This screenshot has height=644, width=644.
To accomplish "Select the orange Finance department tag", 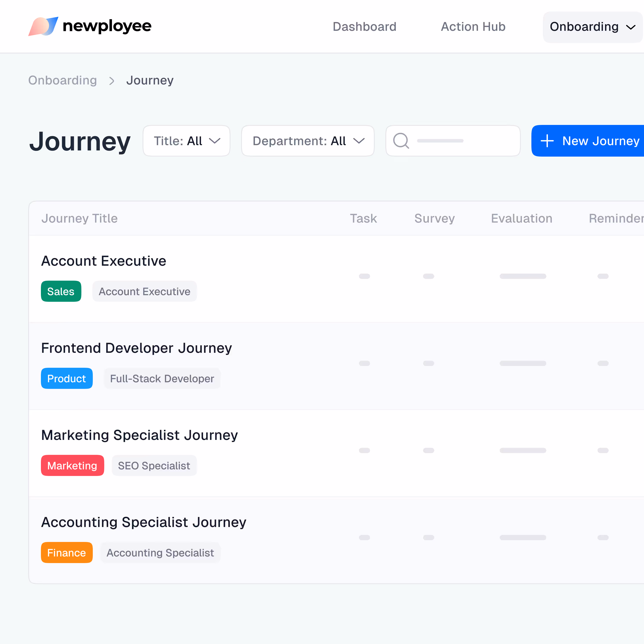I will 67,552.
